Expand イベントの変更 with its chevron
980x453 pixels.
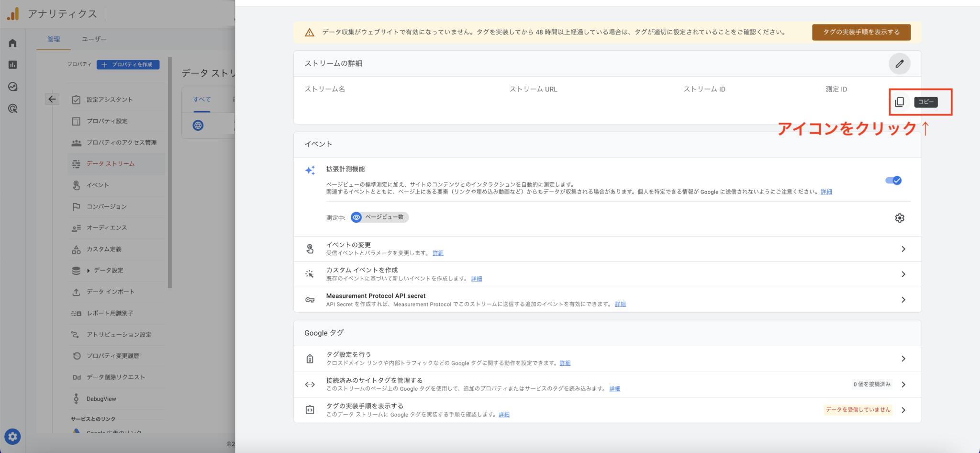coord(903,249)
